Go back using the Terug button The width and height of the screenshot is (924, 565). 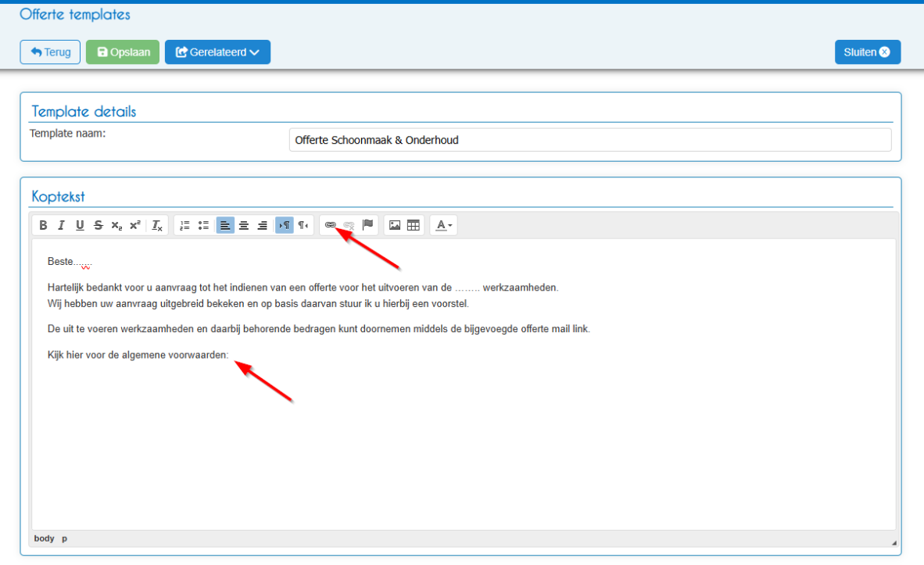50,52
